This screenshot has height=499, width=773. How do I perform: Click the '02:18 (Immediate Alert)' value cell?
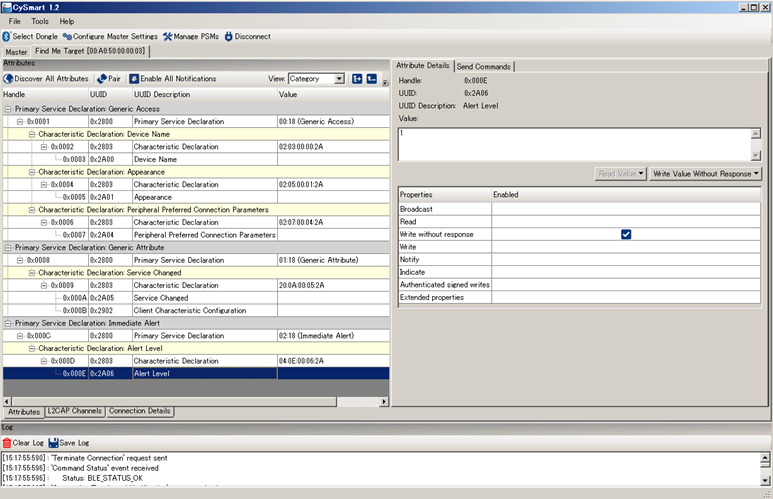[333, 336]
